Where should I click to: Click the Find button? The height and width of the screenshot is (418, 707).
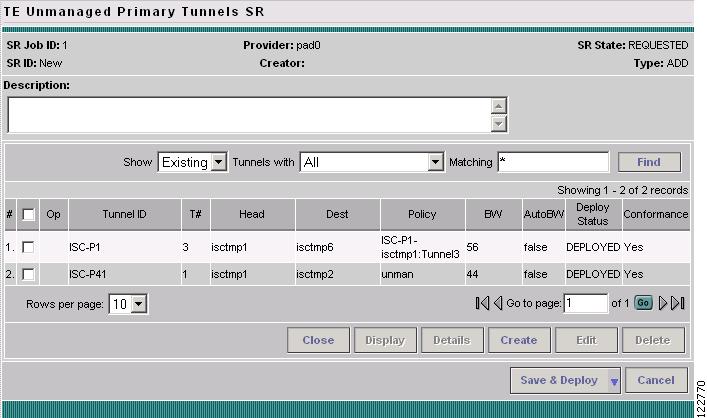649,162
